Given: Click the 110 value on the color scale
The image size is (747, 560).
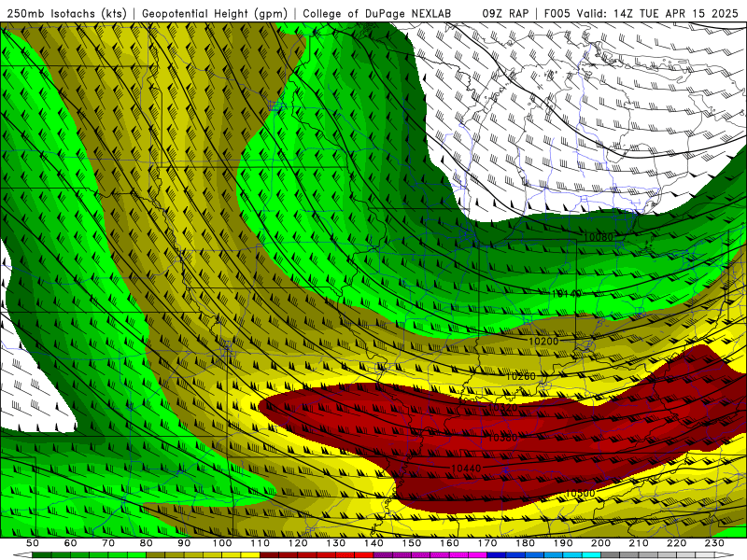Looking at the screenshot, I should point(261,543).
